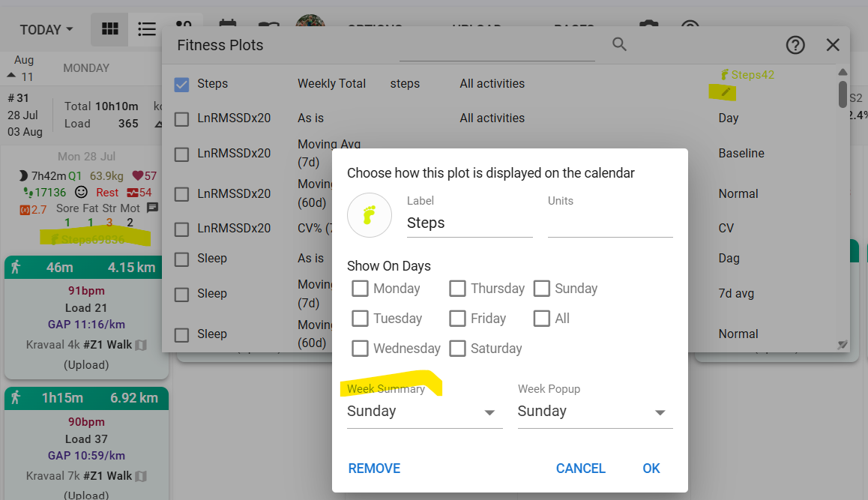This screenshot has height=500, width=868.
Task: Open the Week Summary dropdown
Action: pyautogui.click(x=424, y=412)
